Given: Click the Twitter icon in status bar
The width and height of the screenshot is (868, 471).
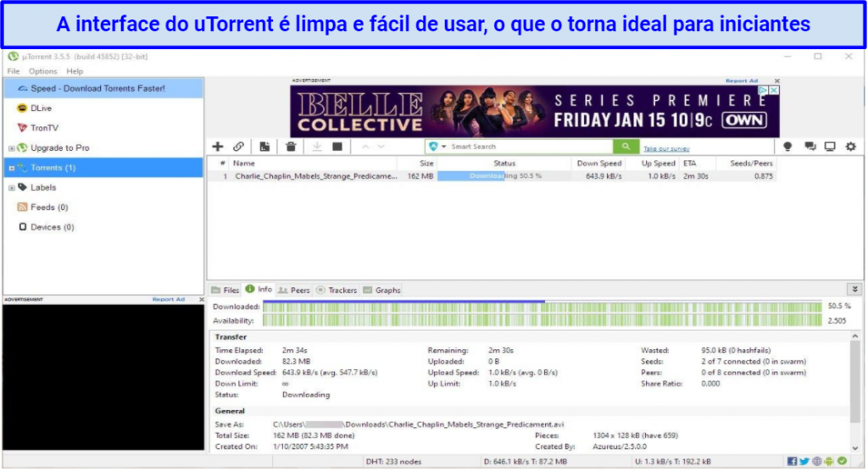Looking at the screenshot, I should pyautogui.click(x=804, y=462).
